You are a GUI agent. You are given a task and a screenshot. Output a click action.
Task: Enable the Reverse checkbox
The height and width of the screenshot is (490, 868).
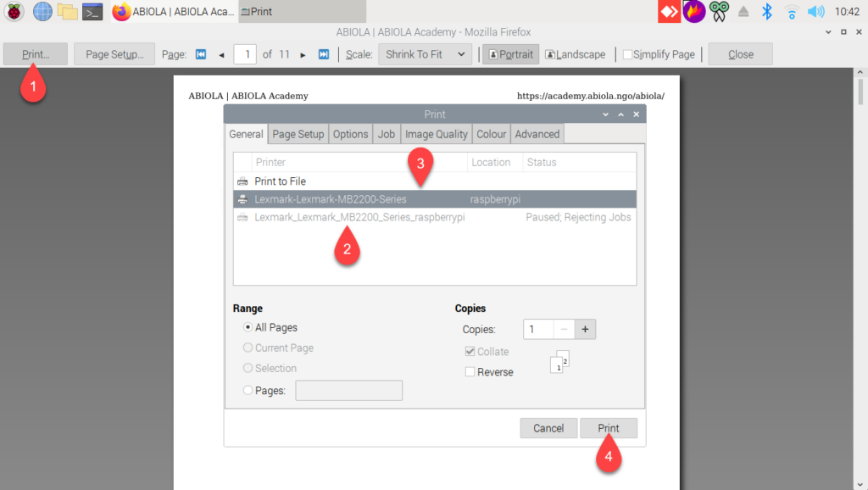(470, 371)
